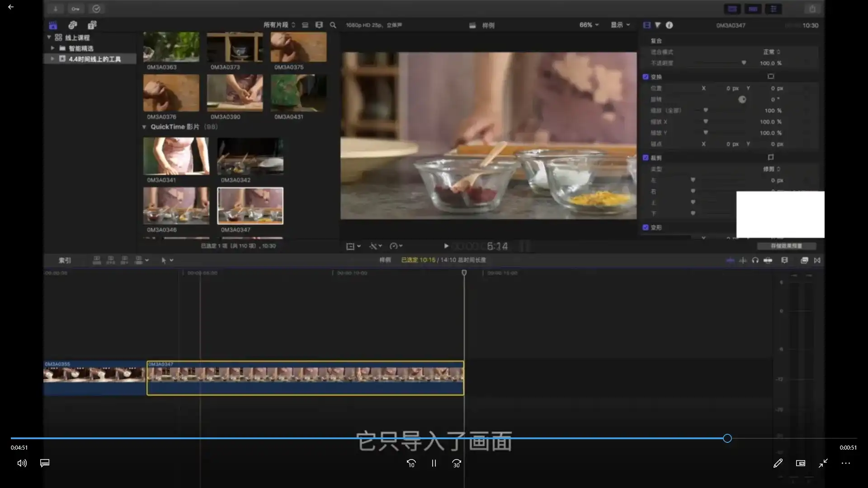
Task: Open the Photos and Audio media browser
Action: (72, 25)
